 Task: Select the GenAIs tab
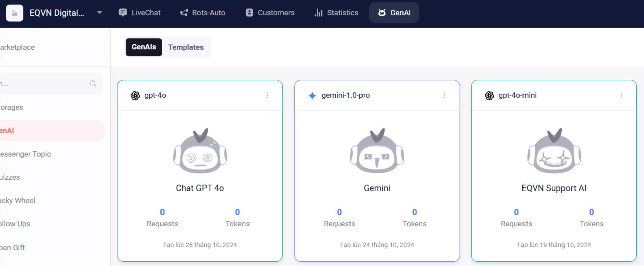[x=144, y=47]
